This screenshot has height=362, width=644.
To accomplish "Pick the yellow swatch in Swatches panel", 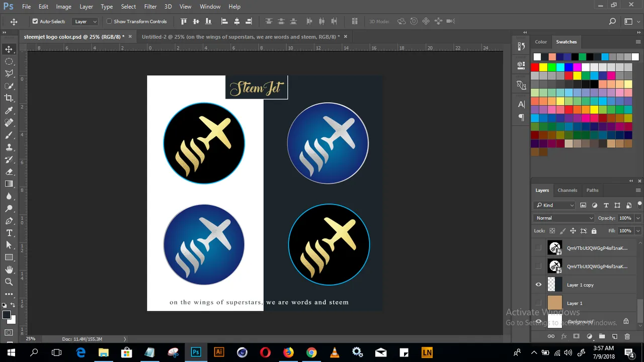I will coord(543,67).
